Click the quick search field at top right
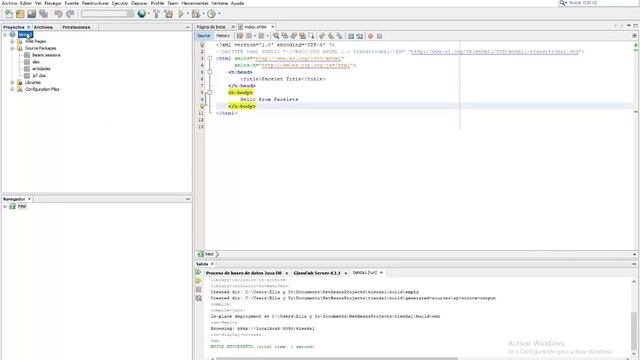The image size is (640, 360). [598, 3]
